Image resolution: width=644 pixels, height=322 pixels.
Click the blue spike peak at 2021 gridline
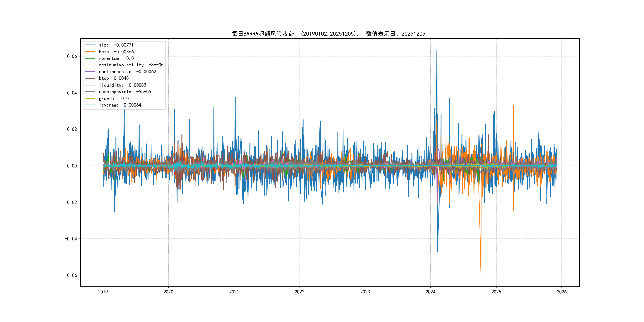tap(235, 97)
